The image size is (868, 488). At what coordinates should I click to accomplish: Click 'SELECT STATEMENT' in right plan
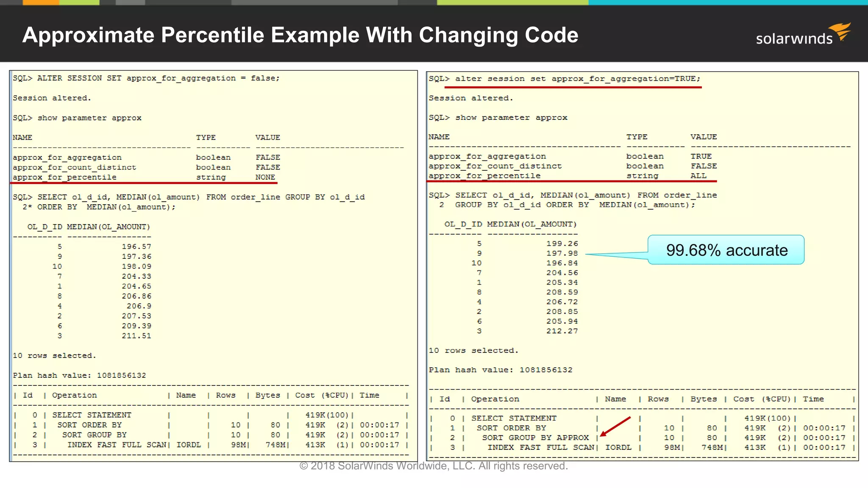coord(514,418)
